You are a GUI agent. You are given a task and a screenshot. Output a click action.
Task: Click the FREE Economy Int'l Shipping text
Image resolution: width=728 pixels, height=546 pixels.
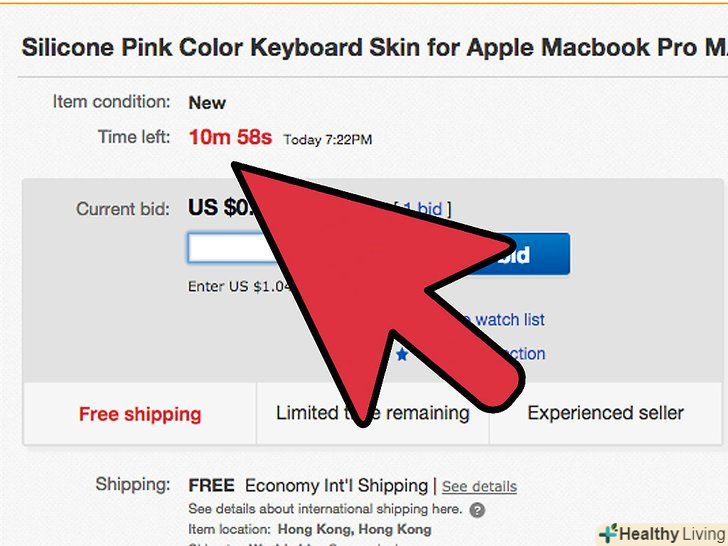coord(308,486)
